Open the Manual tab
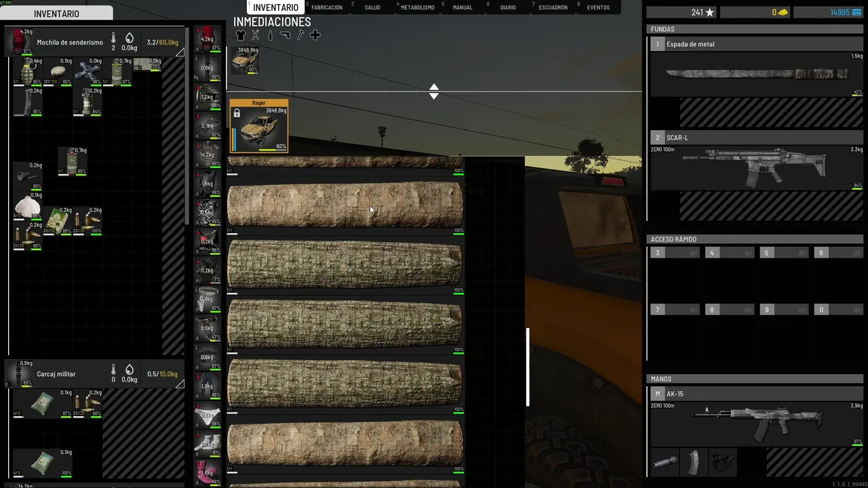The height and width of the screenshot is (488, 868). click(462, 7)
